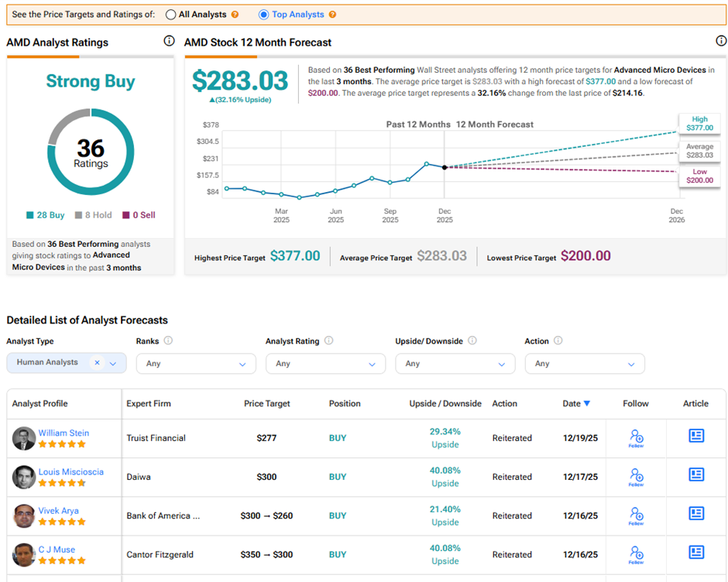Open Vivek Arya analyst profile link
Screen dimensions: 728x582
tap(58, 510)
